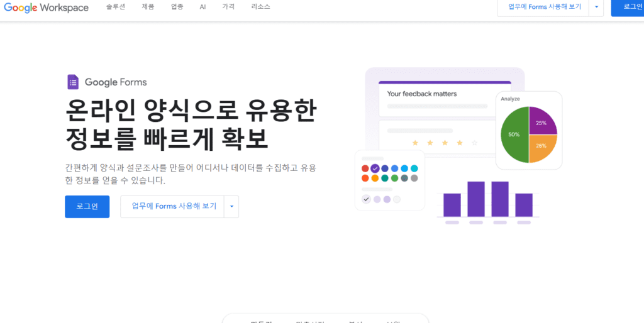
Task: Select the green color swatch in palette
Action: point(395,178)
